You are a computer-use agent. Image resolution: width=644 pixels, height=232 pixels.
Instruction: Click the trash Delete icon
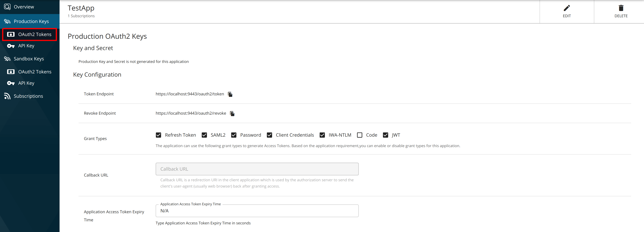point(621,8)
